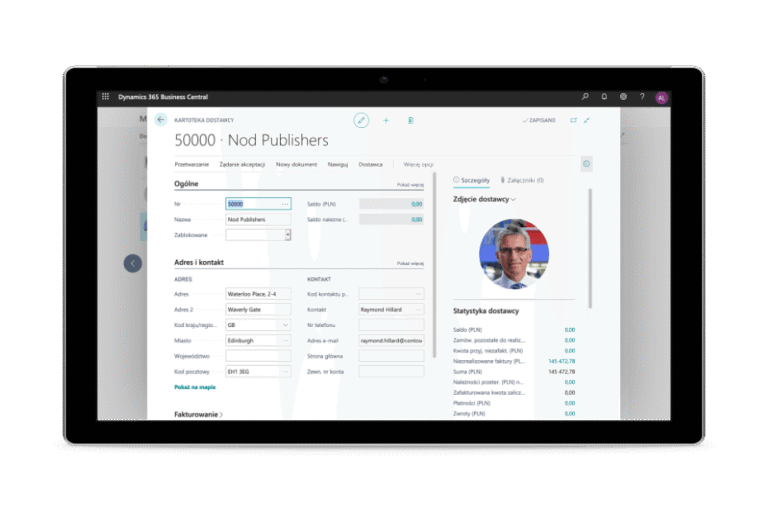Open the Kontakt lookup for Raymond Hillard
The height and width of the screenshot is (512, 768).
418,310
